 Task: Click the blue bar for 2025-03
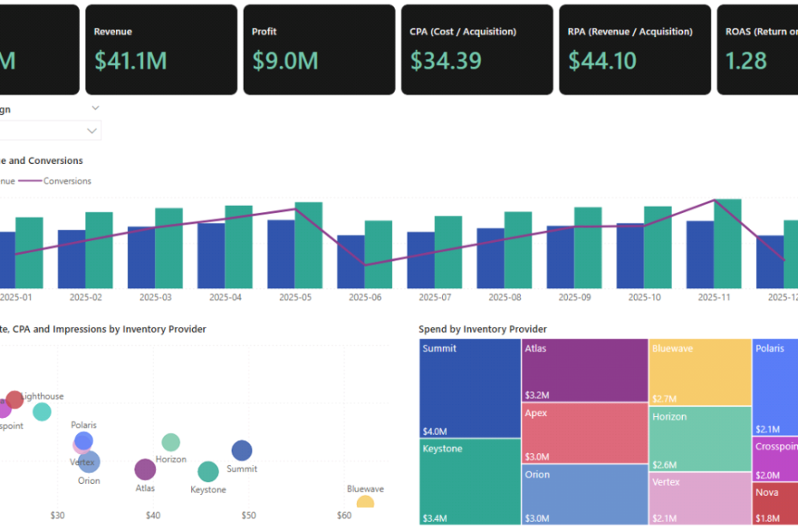coord(142,257)
